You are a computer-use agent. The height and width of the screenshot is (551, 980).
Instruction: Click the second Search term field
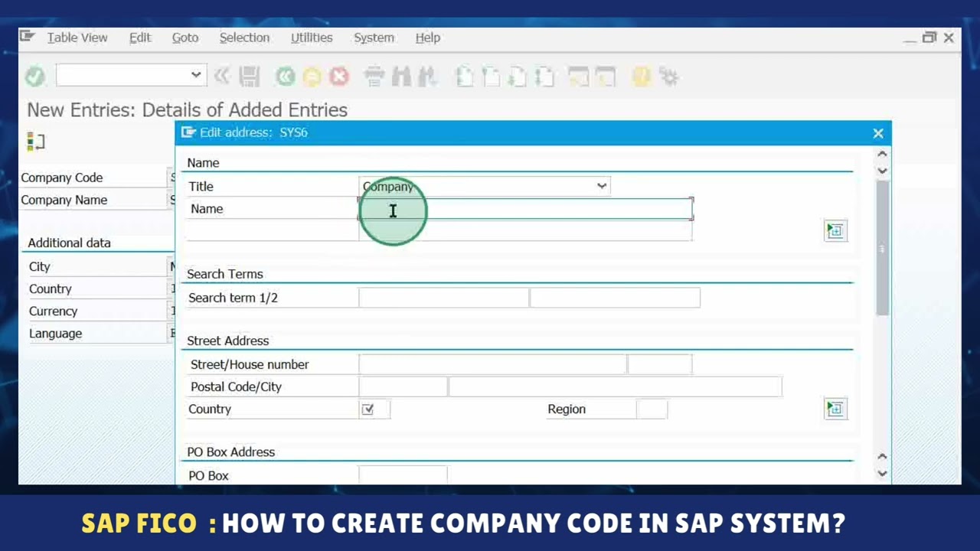point(615,298)
